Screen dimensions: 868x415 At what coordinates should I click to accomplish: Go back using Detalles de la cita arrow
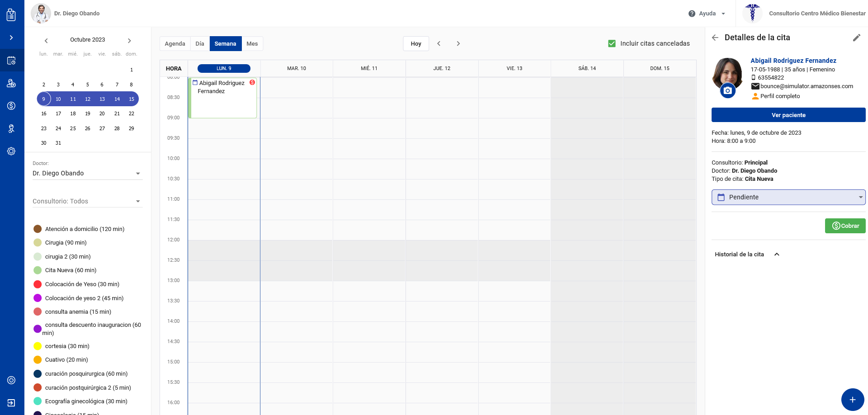[715, 38]
